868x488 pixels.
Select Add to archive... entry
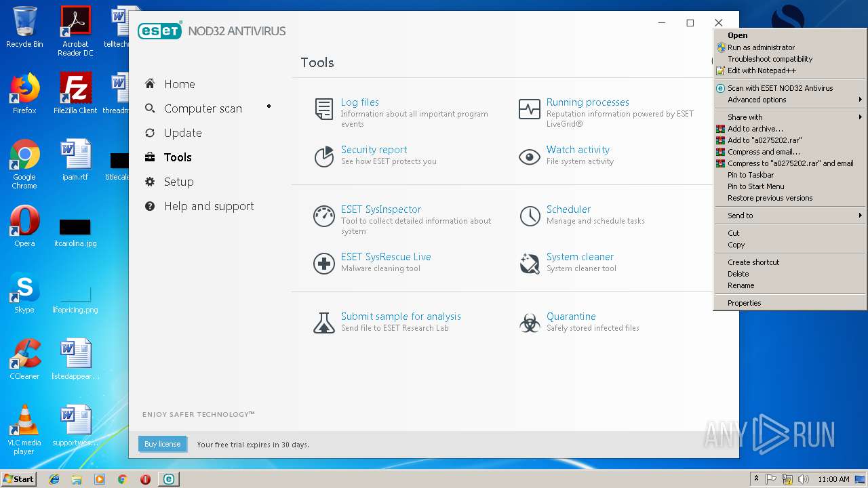[790, 129]
